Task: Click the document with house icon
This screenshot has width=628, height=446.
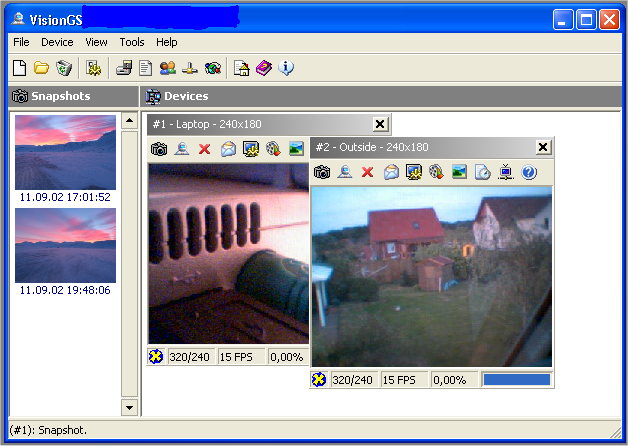Action: point(242,68)
